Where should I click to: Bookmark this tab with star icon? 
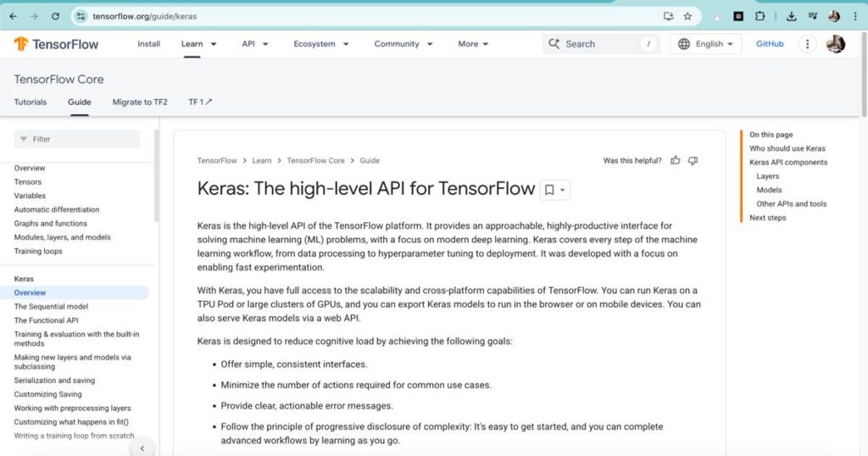pos(687,16)
